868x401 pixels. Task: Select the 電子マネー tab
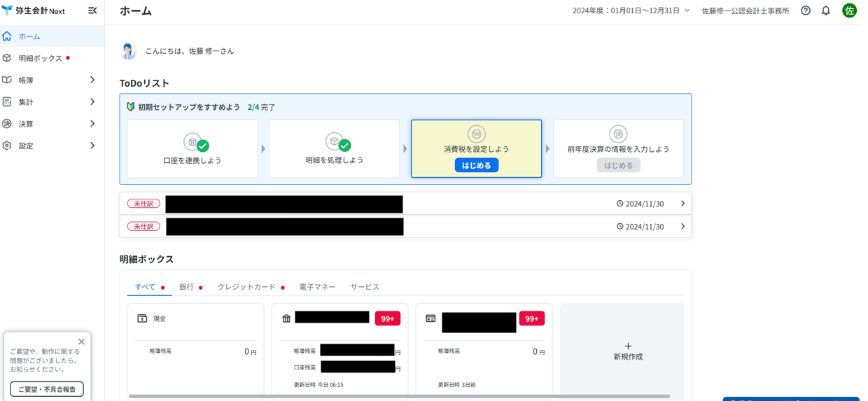click(317, 287)
